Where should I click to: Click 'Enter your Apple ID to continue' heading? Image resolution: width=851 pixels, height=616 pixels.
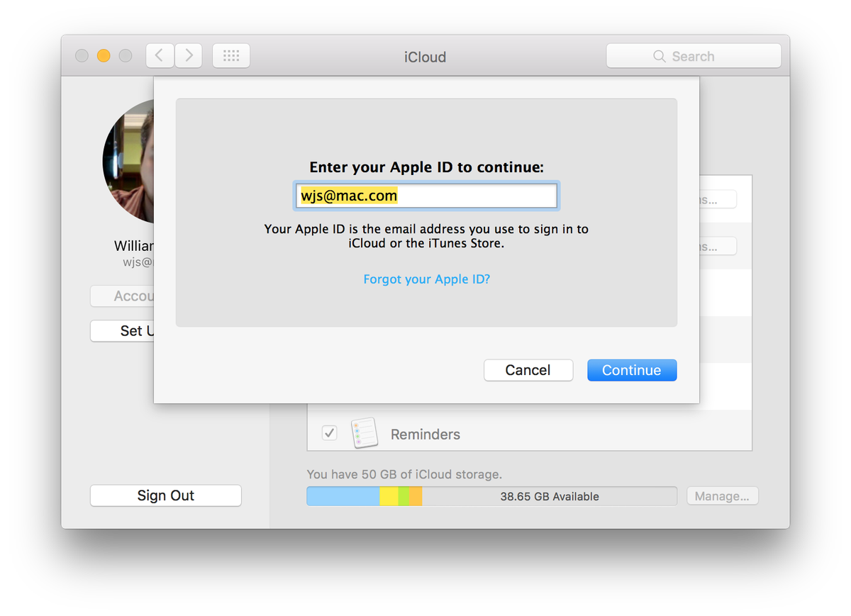(426, 167)
